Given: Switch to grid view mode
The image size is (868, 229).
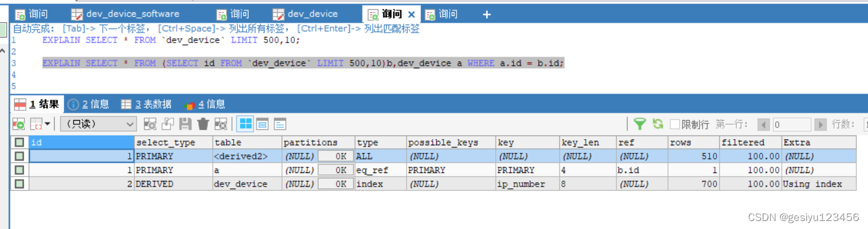Looking at the screenshot, I should click(x=245, y=124).
